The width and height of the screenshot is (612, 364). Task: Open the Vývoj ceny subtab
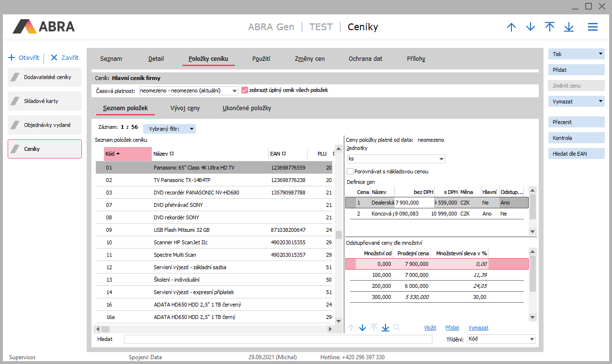point(185,108)
